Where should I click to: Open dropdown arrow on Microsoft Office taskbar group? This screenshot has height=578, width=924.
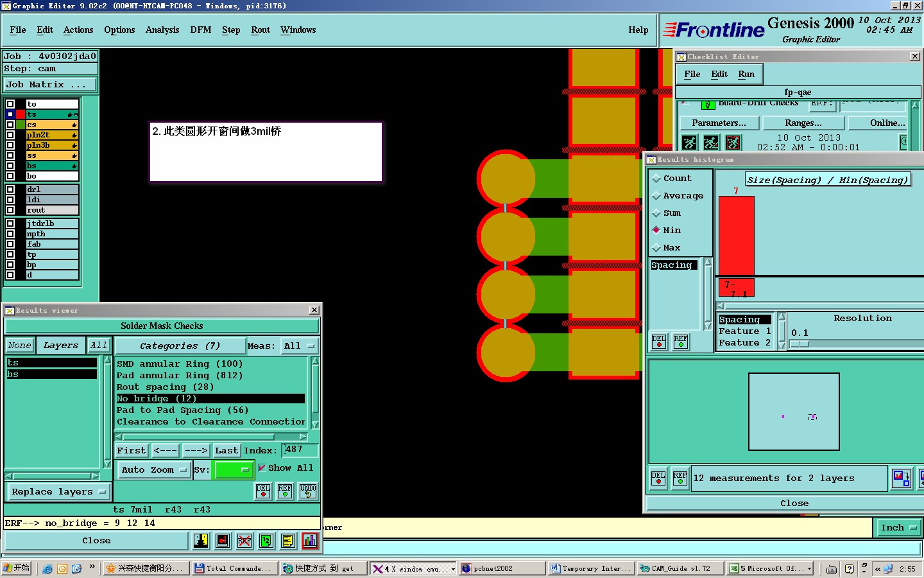pyautogui.click(x=809, y=569)
